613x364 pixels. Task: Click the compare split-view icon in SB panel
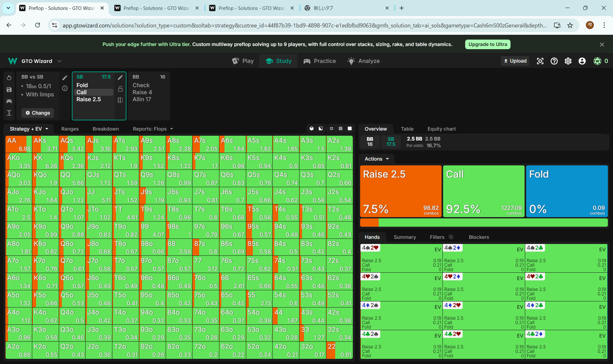pyautogui.click(x=120, y=100)
